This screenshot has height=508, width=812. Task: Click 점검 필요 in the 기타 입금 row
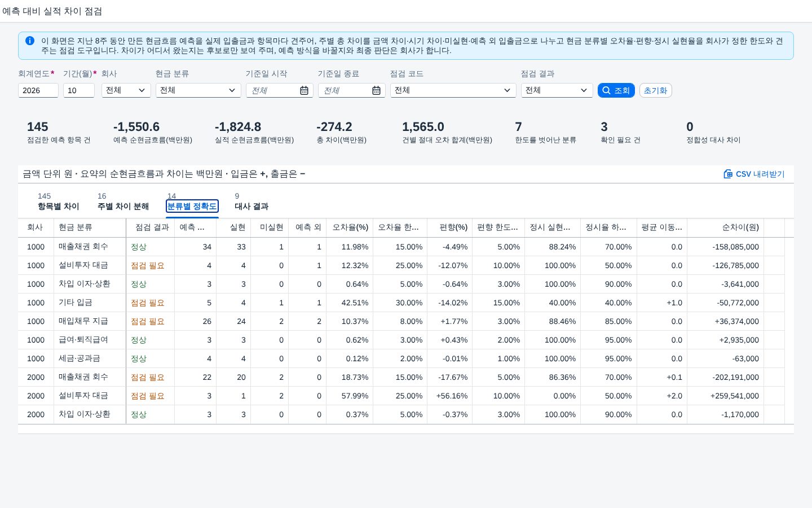click(x=148, y=303)
